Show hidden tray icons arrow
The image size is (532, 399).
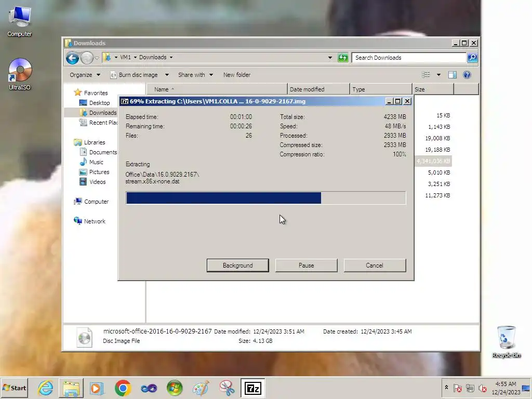(x=446, y=388)
